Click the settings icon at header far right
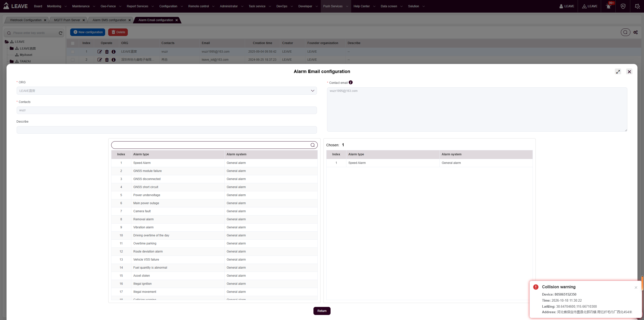Viewport: 644px width, 320px height. pos(637,6)
